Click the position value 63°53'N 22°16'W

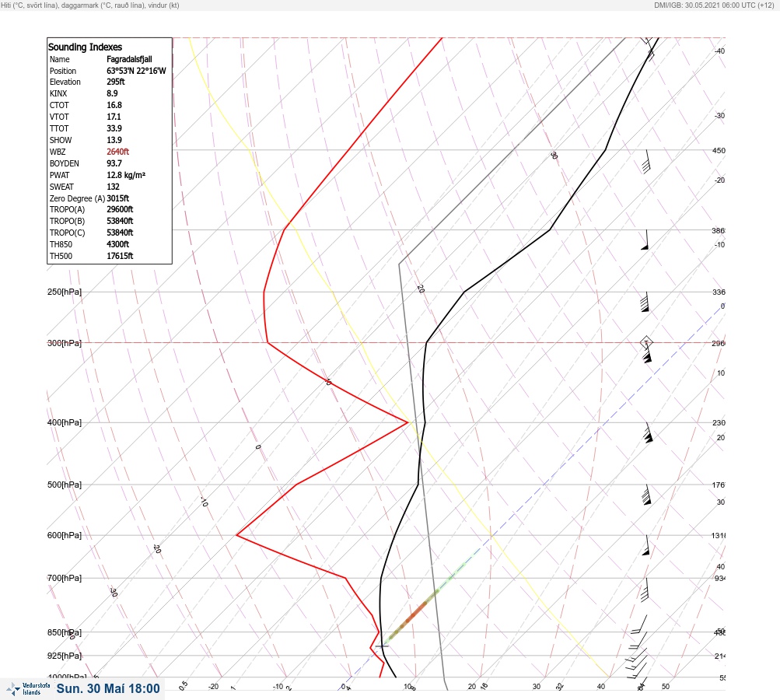tap(136, 71)
